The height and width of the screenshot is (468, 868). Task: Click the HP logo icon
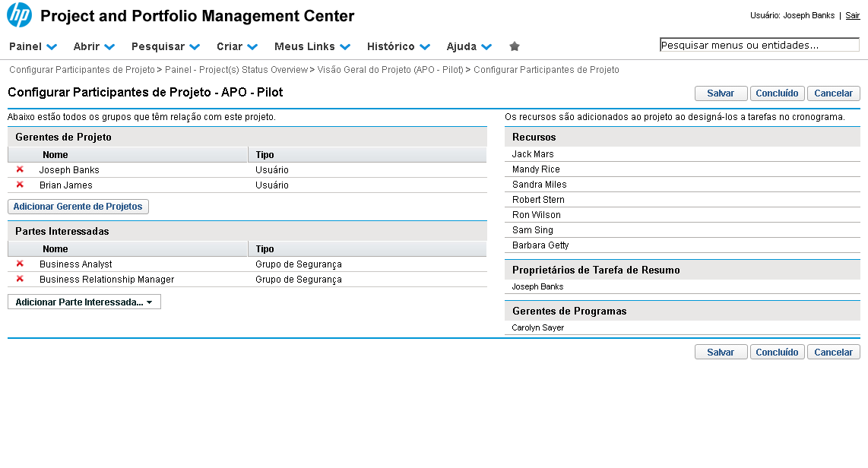[x=19, y=15]
